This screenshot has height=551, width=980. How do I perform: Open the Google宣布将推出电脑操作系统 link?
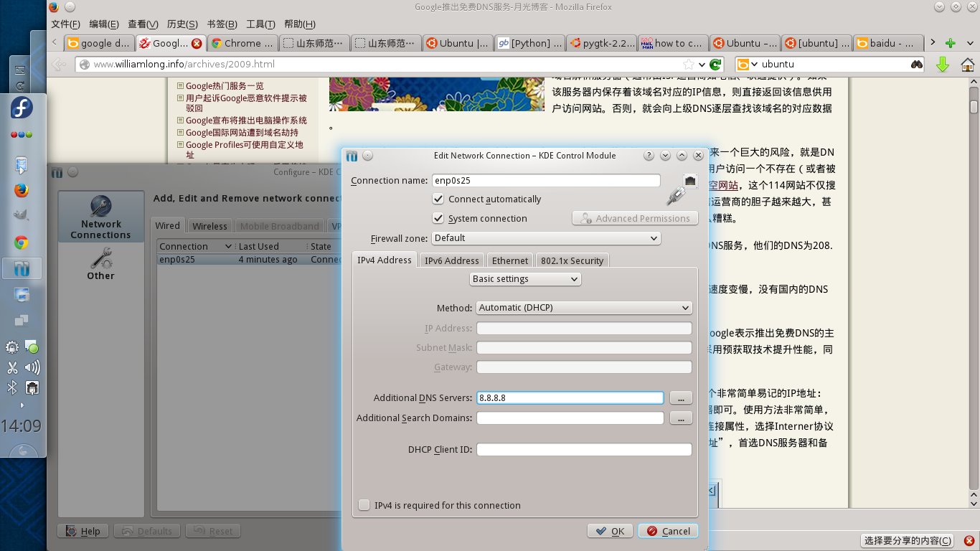click(246, 121)
